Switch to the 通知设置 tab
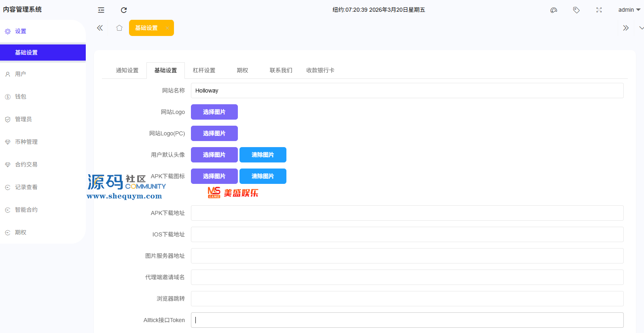Image resolution: width=644 pixels, height=333 pixels. 127,70
